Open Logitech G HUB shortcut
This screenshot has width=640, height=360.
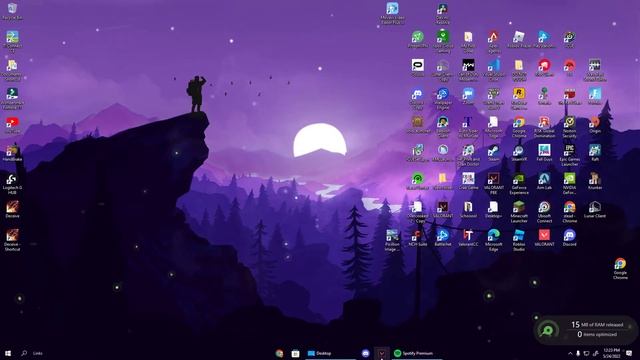(x=12, y=184)
